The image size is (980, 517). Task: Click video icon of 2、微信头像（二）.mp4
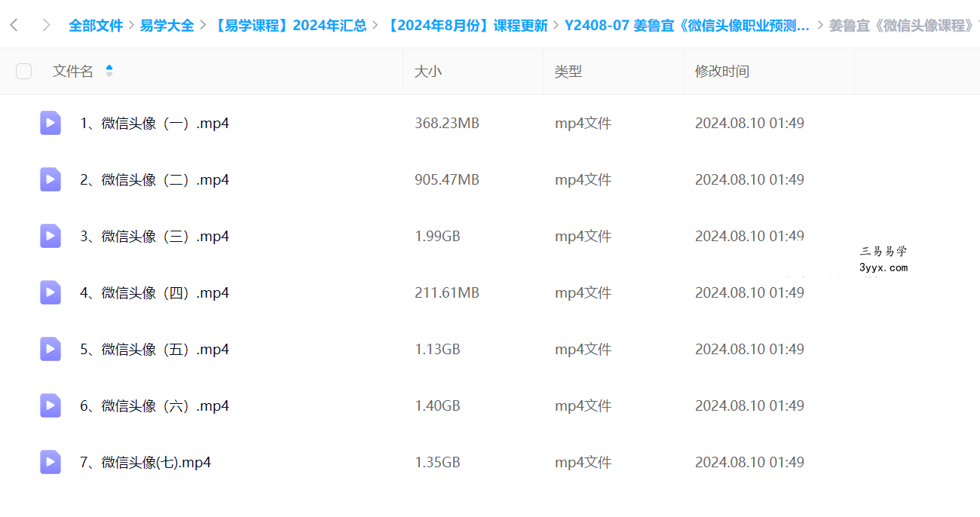click(x=51, y=179)
